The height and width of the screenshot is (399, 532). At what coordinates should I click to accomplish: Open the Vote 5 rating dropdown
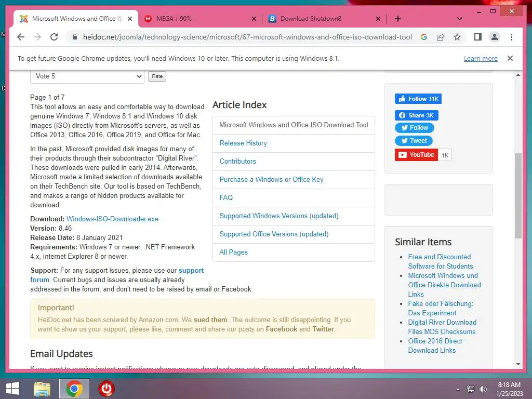(x=87, y=76)
